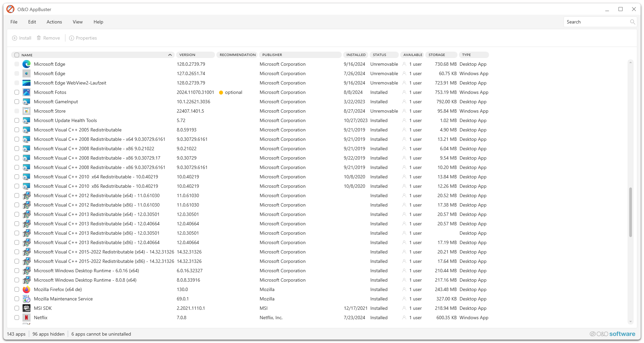This screenshot has height=343, width=644.
Task: Open the Actions menu
Action: [54, 22]
